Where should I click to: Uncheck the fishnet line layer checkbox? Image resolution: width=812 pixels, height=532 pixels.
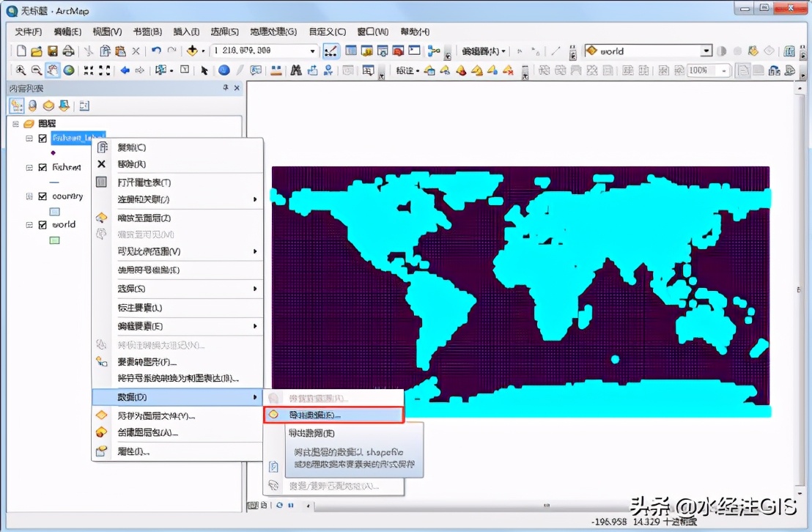click(x=43, y=167)
